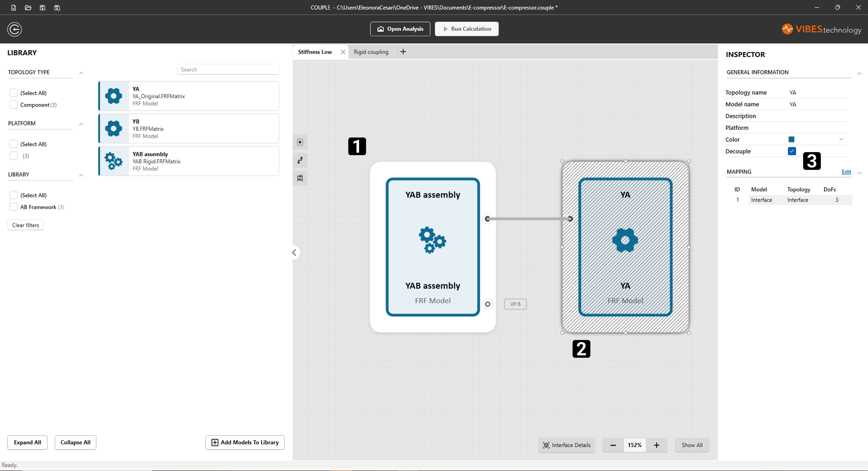Viewport: 868px width, 471px height.
Task: Click the library Search field
Action: [228, 69]
